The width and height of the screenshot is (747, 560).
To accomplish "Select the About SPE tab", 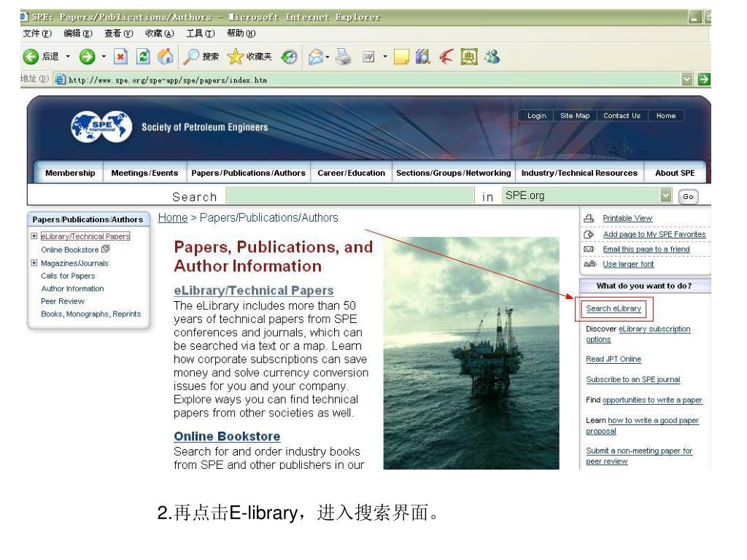I will [x=675, y=173].
